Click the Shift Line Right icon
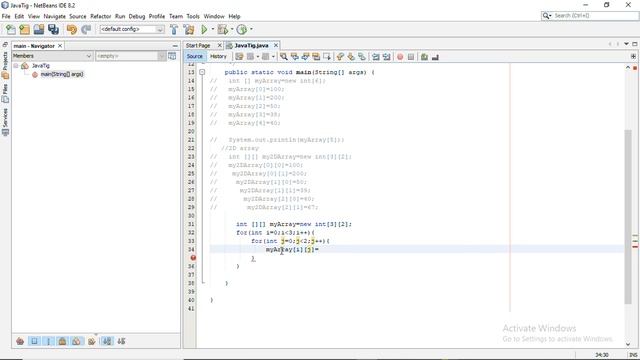 [x=386, y=57]
